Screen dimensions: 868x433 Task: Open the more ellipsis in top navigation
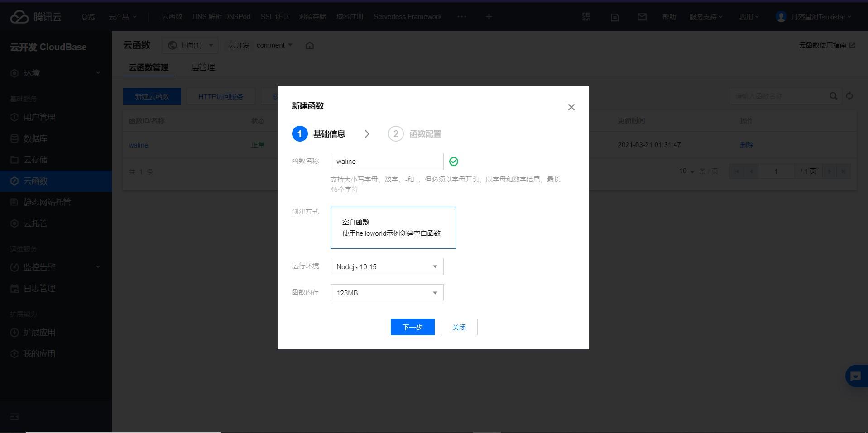(461, 17)
